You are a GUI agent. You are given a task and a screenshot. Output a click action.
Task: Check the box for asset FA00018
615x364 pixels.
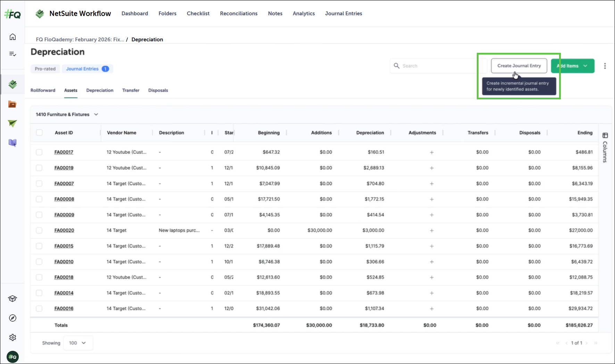point(39,277)
